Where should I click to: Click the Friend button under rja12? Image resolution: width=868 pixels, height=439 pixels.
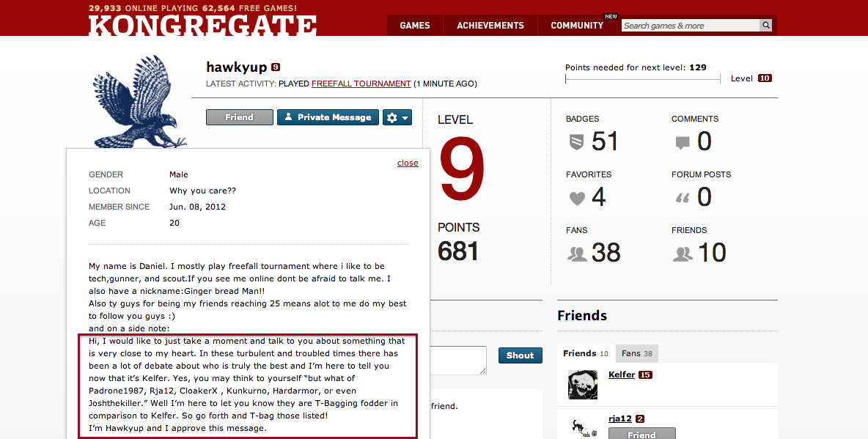click(x=641, y=433)
